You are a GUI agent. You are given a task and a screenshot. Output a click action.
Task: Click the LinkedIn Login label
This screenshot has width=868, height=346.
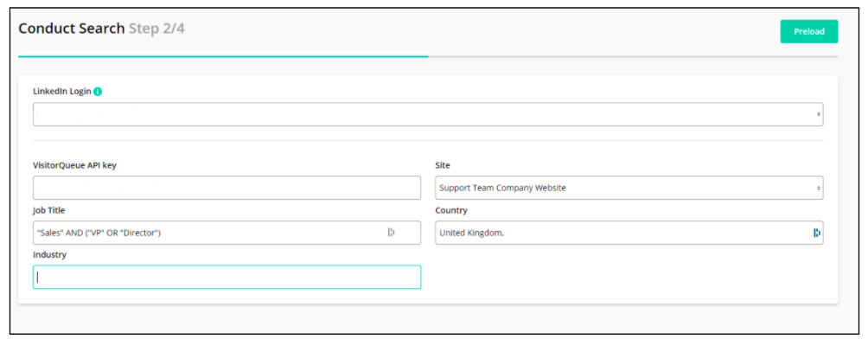point(62,92)
